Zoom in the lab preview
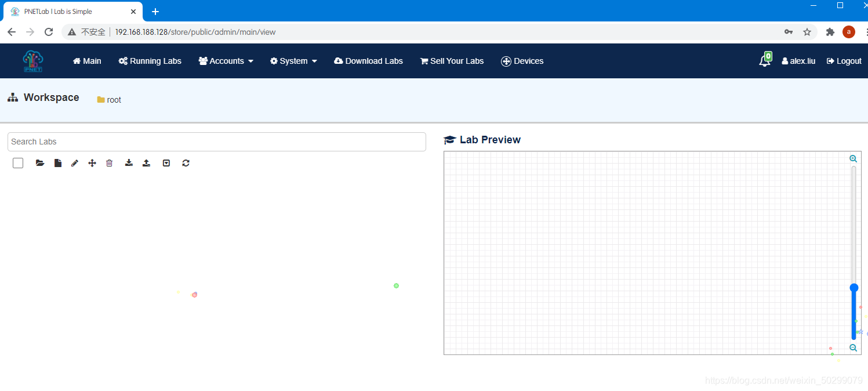The width and height of the screenshot is (868, 391). (x=853, y=158)
